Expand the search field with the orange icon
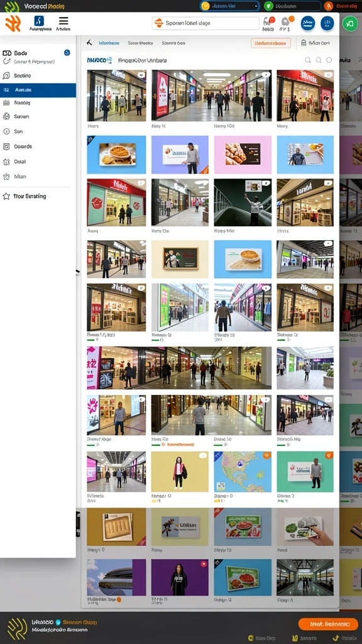 tap(206, 23)
